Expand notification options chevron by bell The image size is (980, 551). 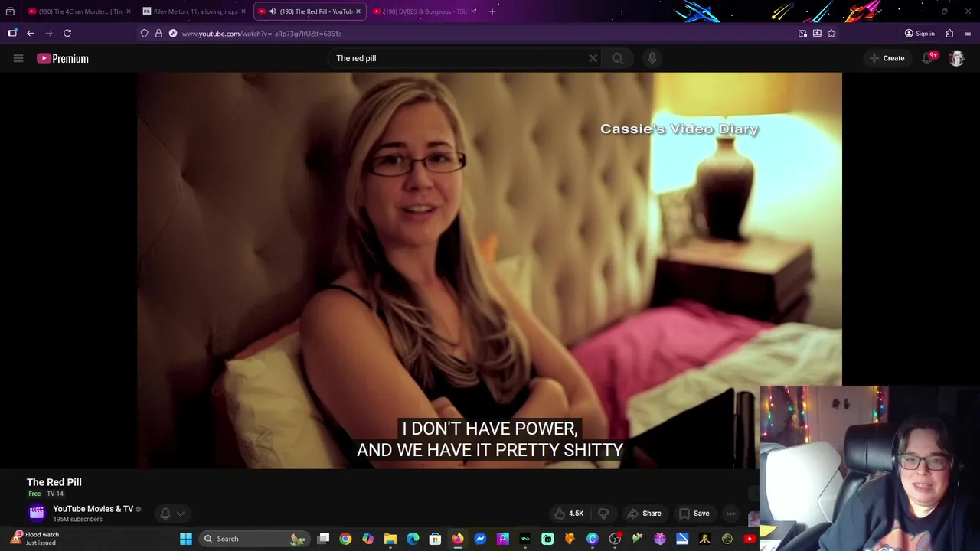(181, 514)
